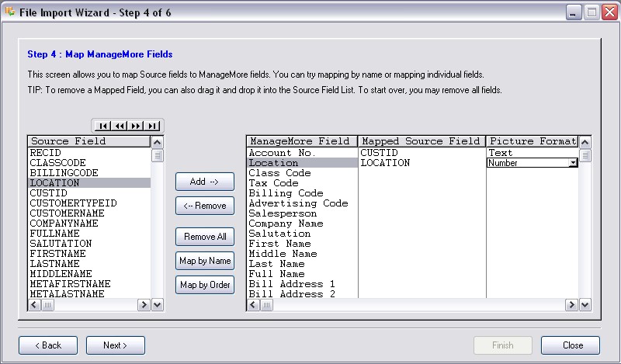Click the ManageMore Field column header
Viewport: 621px width, 364px height.
[302, 141]
